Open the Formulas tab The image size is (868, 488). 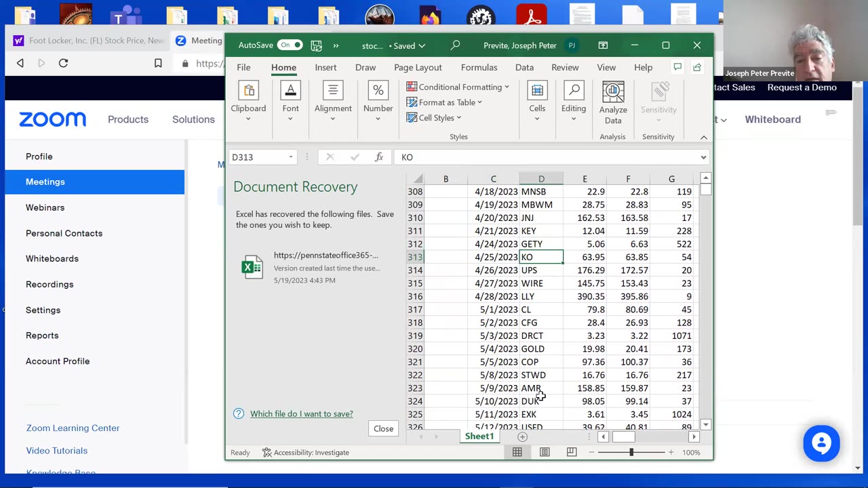tap(479, 67)
